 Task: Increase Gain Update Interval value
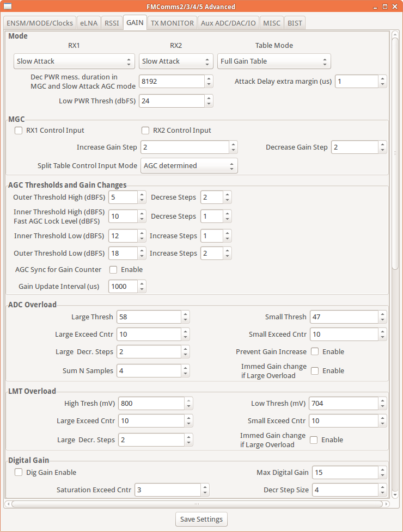(x=142, y=283)
